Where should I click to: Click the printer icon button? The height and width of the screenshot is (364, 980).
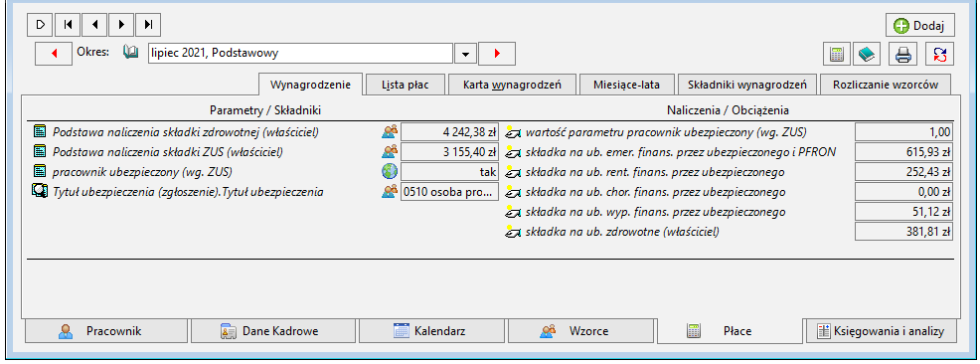(x=903, y=55)
